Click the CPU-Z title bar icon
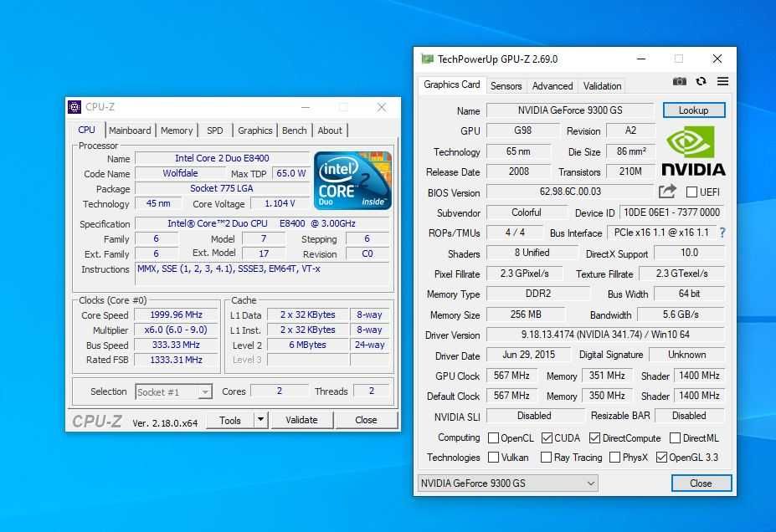 75,107
